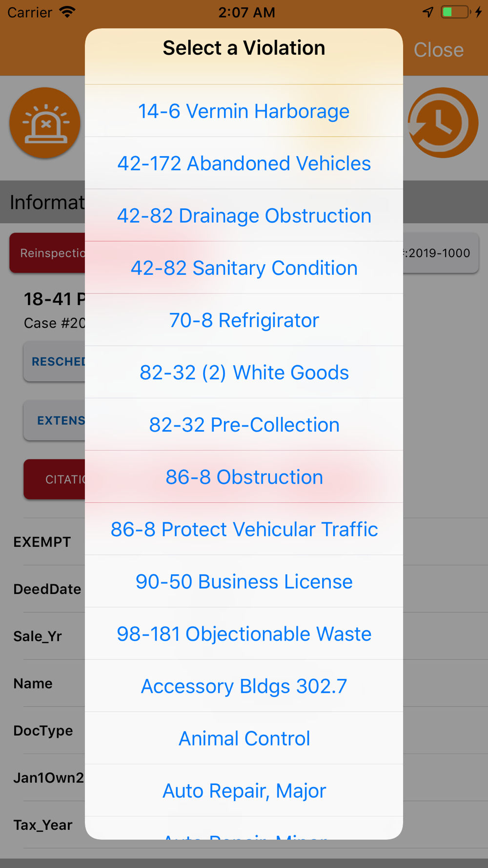Pick 98-181 Objectionable Waste
Image resolution: width=488 pixels, height=868 pixels.
tap(244, 634)
